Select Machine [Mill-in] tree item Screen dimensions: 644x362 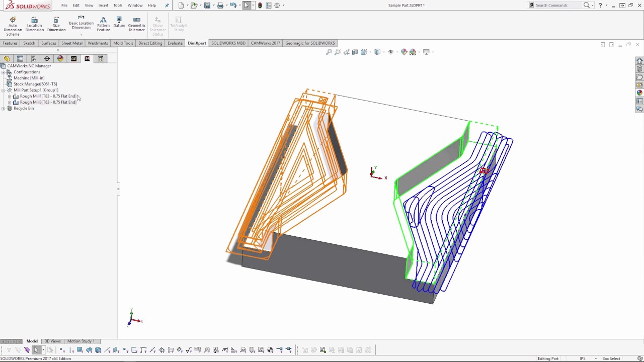(x=29, y=78)
